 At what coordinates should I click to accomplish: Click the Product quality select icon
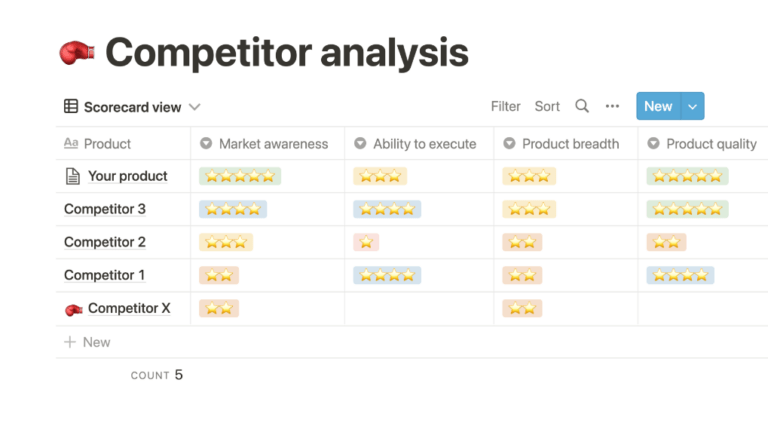click(654, 144)
